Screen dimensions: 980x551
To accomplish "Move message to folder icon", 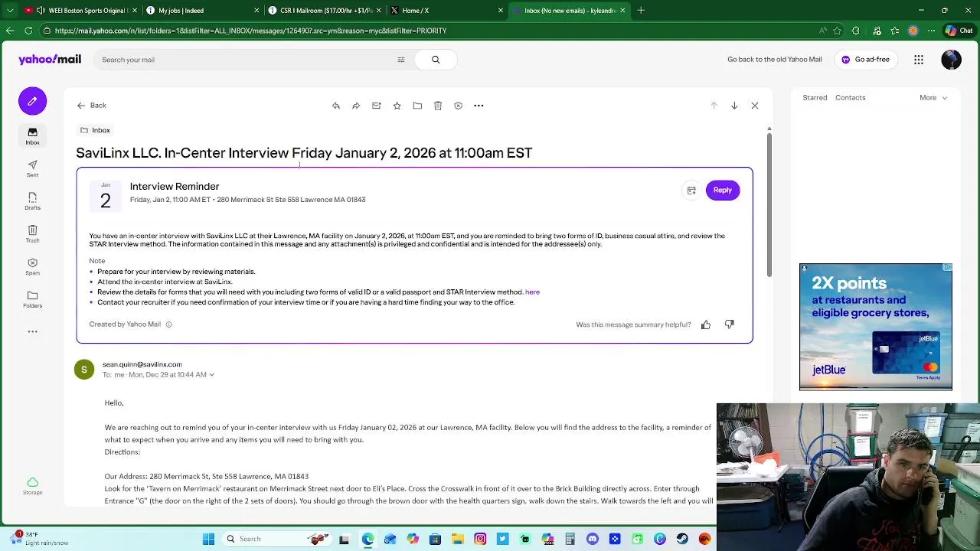I will coord(417,106).
